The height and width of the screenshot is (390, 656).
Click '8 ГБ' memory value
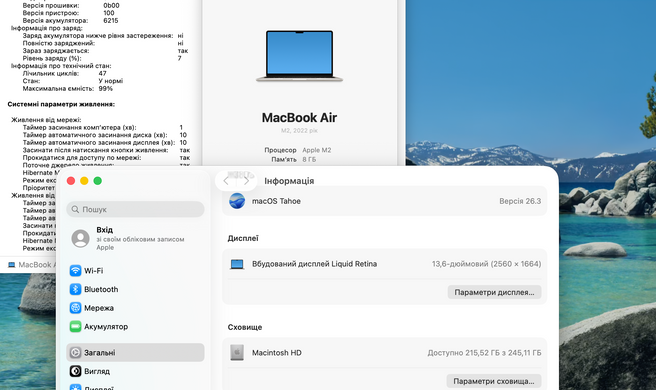(x=309, y=159)
